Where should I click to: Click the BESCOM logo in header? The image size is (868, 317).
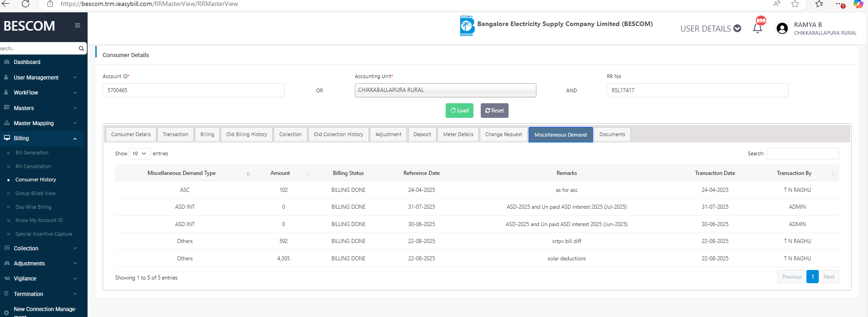click(467, 26)
